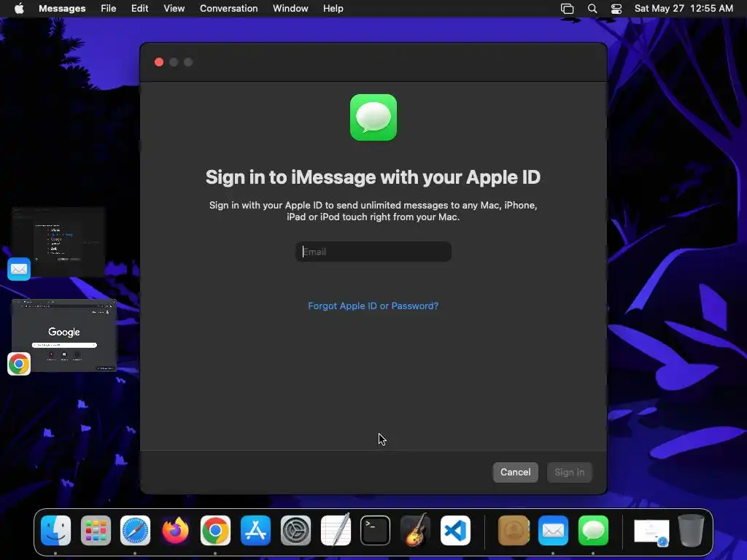Launch Firefox from the Dock
The height and width of the screenshot is (560, 747).
(x=175, y=531)
